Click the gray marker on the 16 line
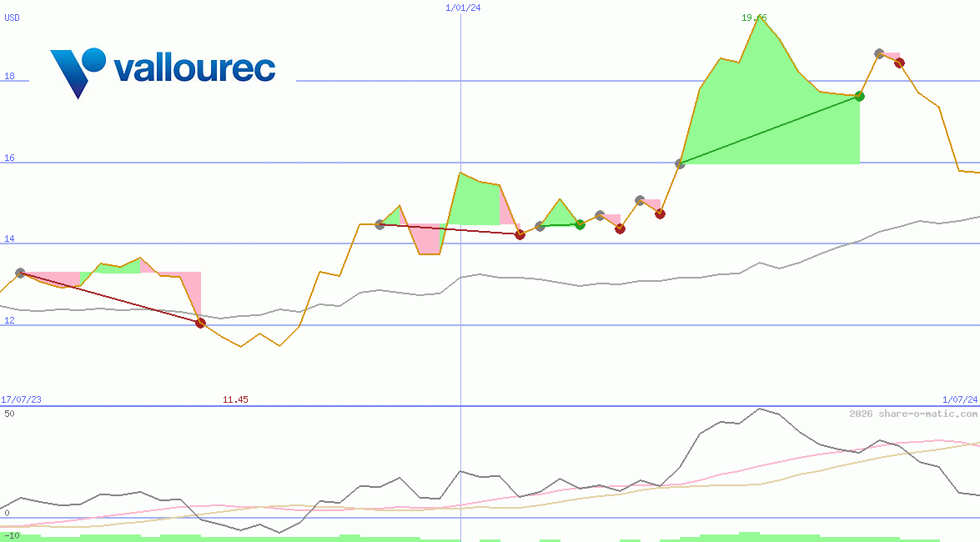Image resolution: width=980 pixels, height=542 pixels. click(680, 163)
